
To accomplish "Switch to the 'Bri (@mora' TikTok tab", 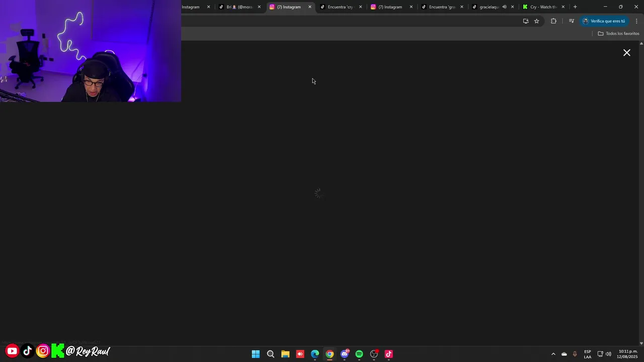I will [239, 7].
